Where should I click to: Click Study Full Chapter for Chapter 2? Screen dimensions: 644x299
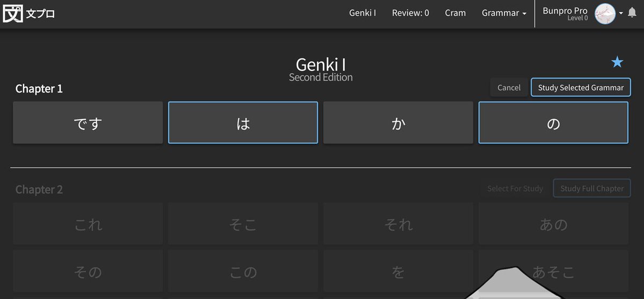592,188
